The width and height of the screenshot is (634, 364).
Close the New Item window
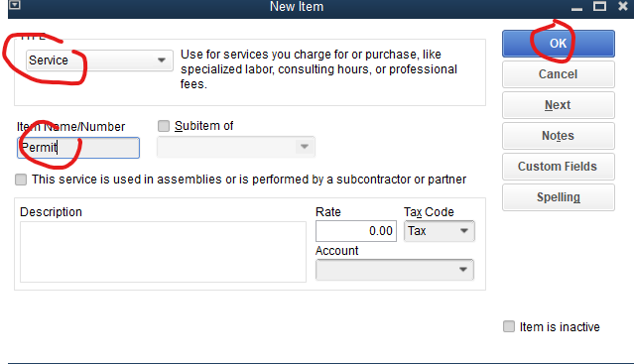click(623, 6)
